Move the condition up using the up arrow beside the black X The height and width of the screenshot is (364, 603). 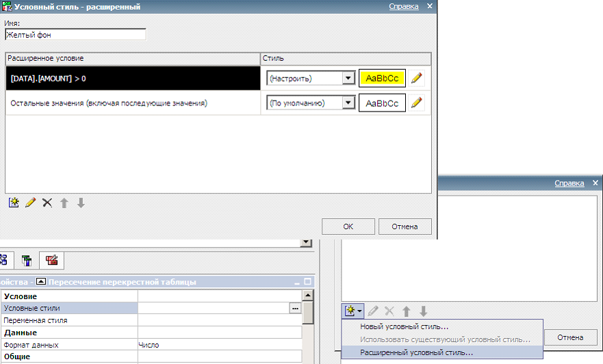pos(64,203)
